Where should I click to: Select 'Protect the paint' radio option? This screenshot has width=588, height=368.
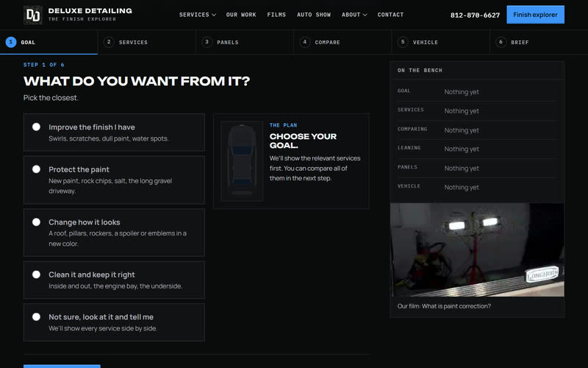point(36,169)
